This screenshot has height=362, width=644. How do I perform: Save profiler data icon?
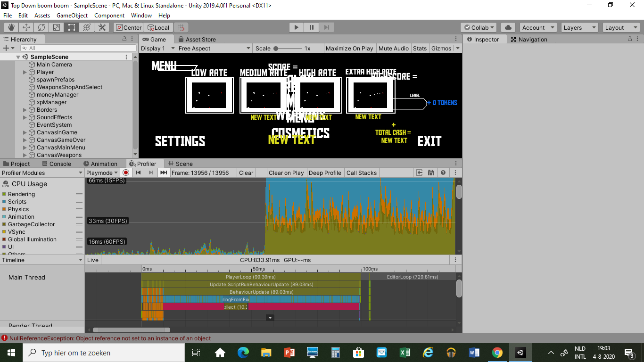point(431,173)
